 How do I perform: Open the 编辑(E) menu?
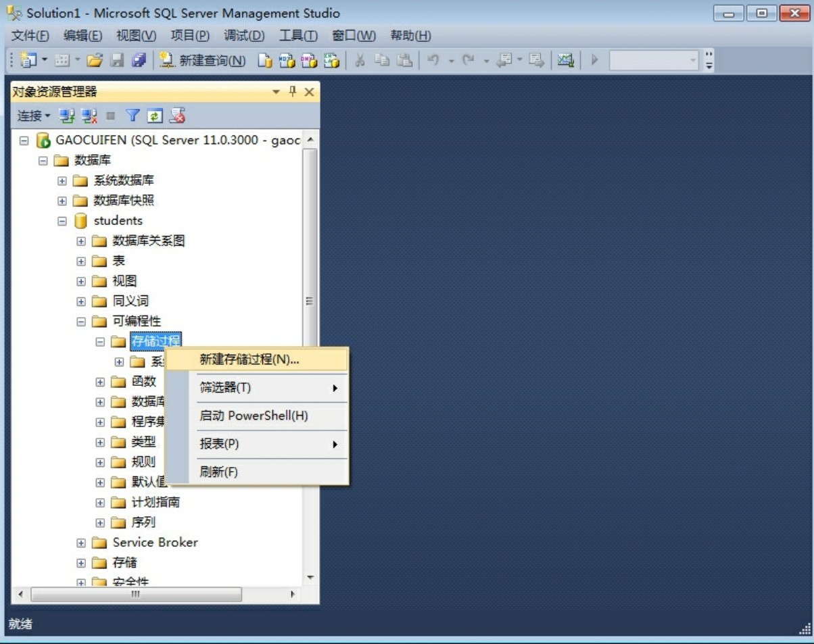click(x=82, y=36)
